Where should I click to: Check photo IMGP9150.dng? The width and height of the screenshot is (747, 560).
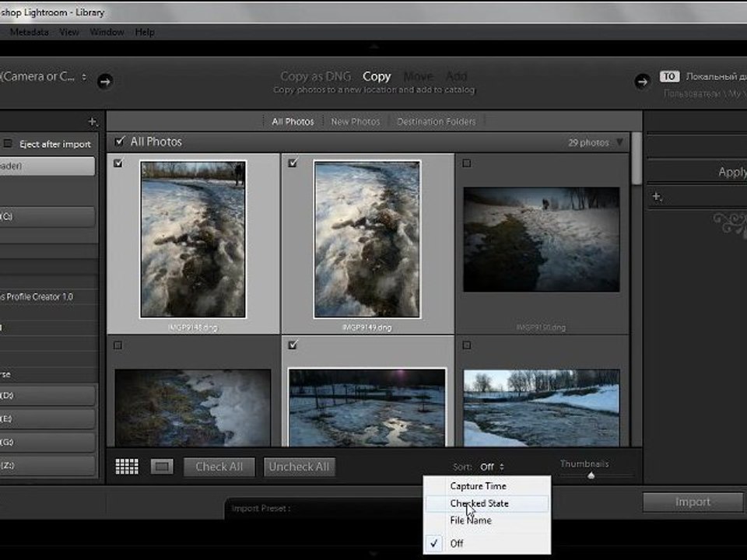[x=467, y=163]
